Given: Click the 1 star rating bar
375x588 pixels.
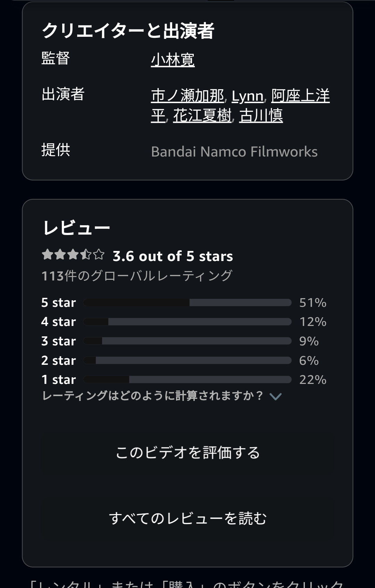Looking at the screenshot, I should pyautogui.click(x=187, y=380).
